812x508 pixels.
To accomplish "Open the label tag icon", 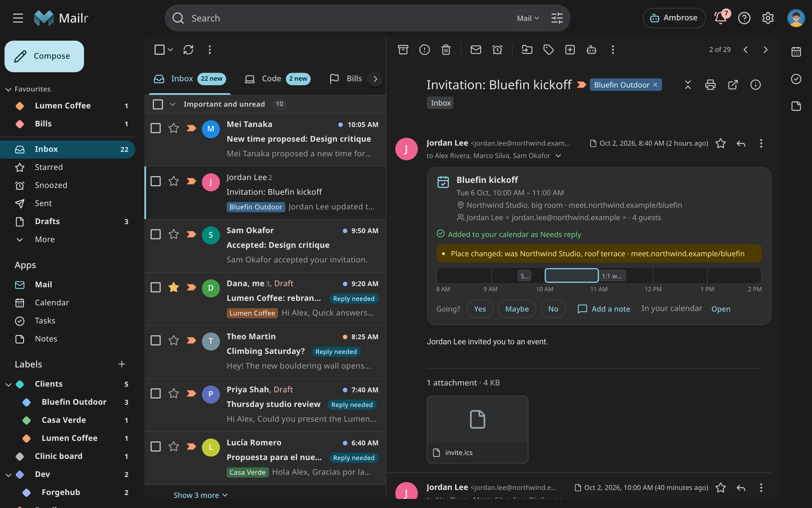I will point(549,50).
